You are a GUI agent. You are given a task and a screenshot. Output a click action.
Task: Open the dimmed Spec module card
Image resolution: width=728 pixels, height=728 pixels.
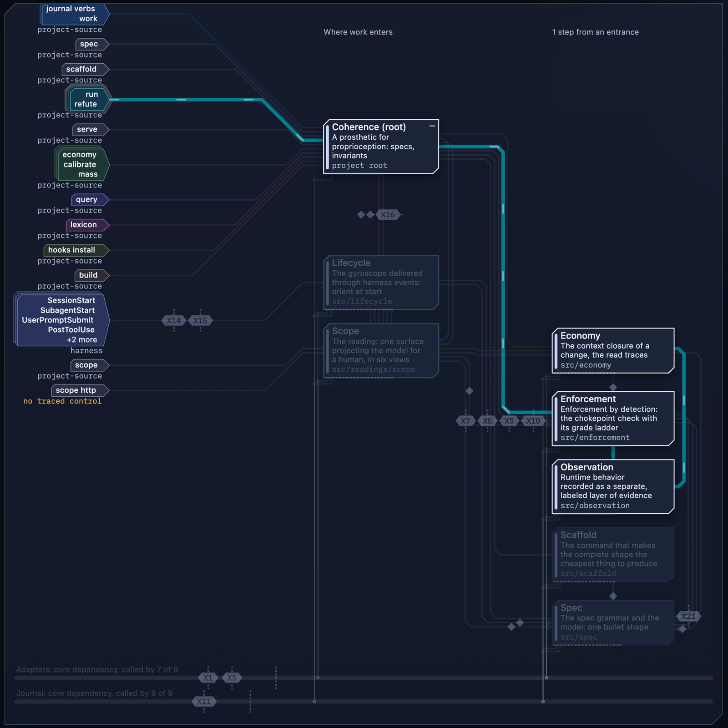[x=613, y=623]
